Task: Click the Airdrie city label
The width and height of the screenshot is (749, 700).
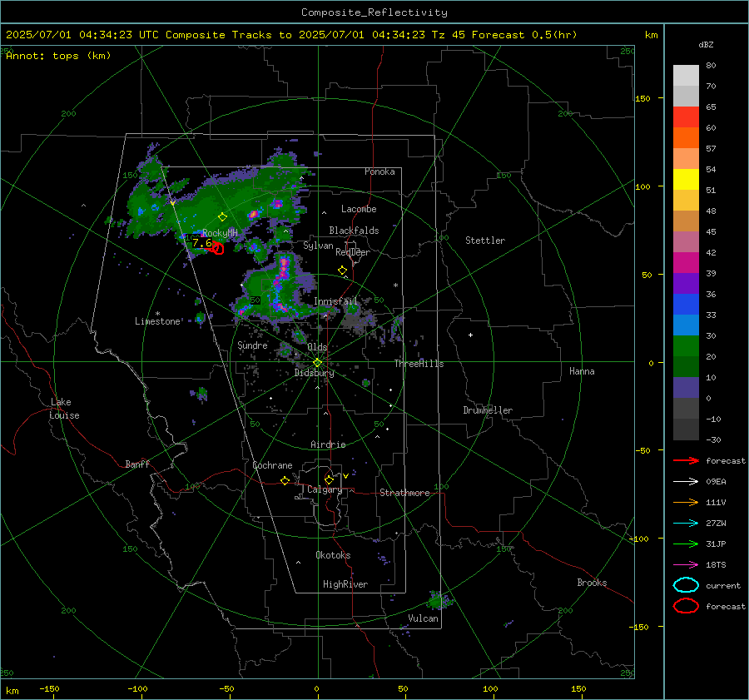Action: pyautogui.click(x=328, y=444)
